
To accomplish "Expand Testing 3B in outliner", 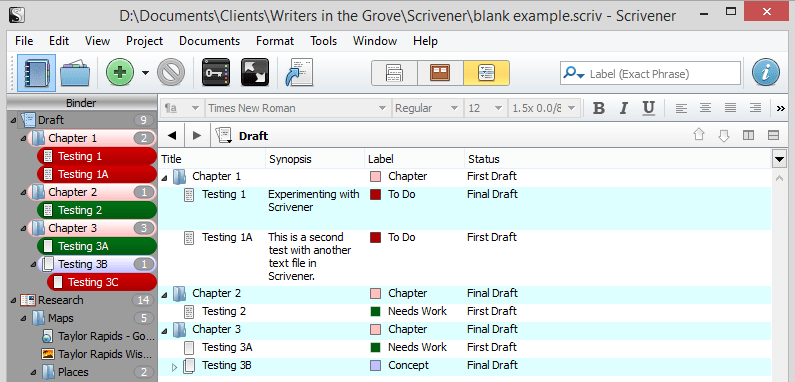I will (x=174, y=367).
